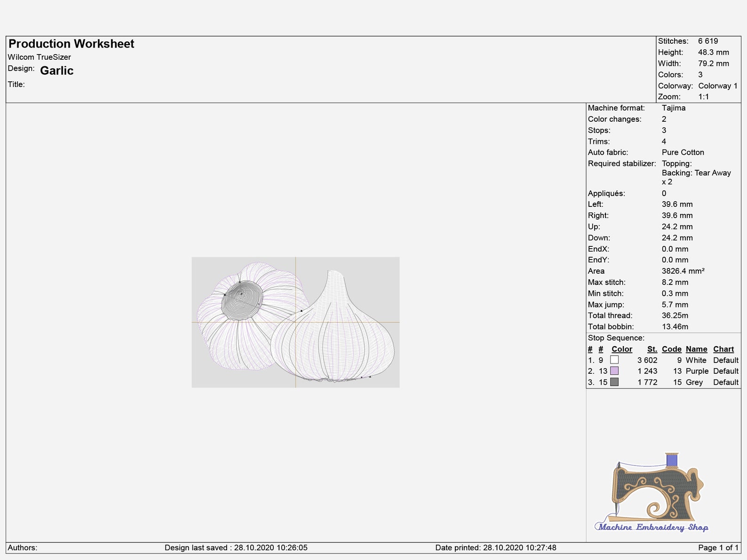Viewport: 747px width, 560px height.
Task: Click the Name column header
Action: pos(697,349)
